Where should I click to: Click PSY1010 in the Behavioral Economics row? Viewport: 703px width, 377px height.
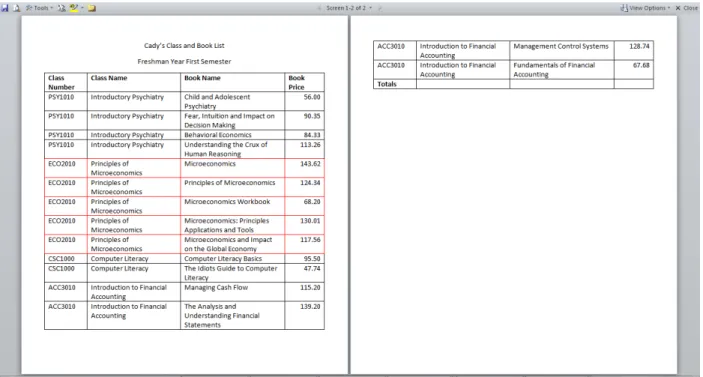tap(61, 135)
